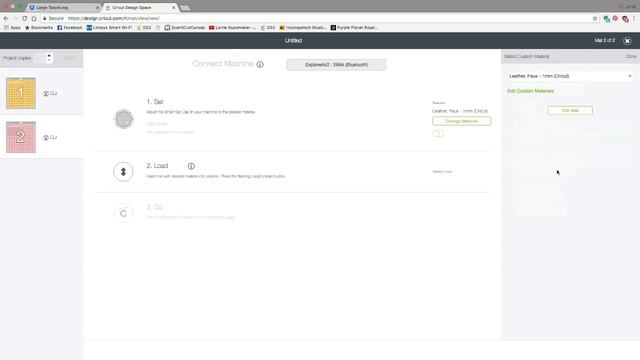This screenshot has height=360, width=640.
Task: Click the Smart Set Dial icon
Action: pyautogui.click(x=124, y=119)
